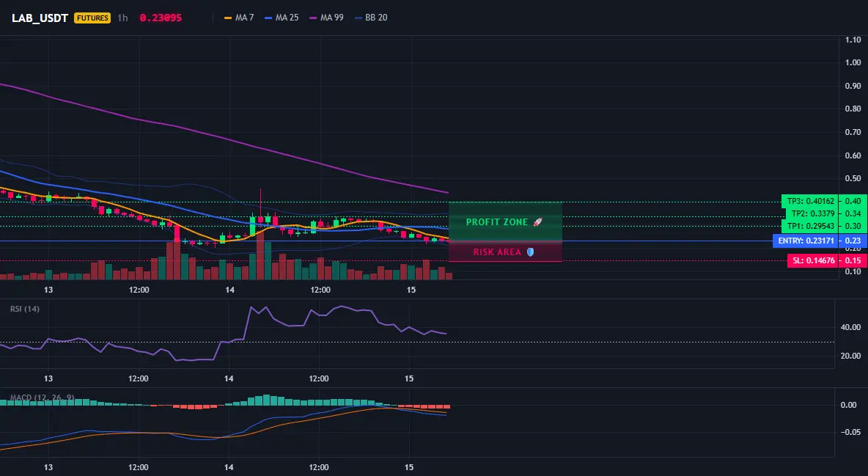
Task: Click the yellow FUTURES badge
Action: click(x=92, y=18)
